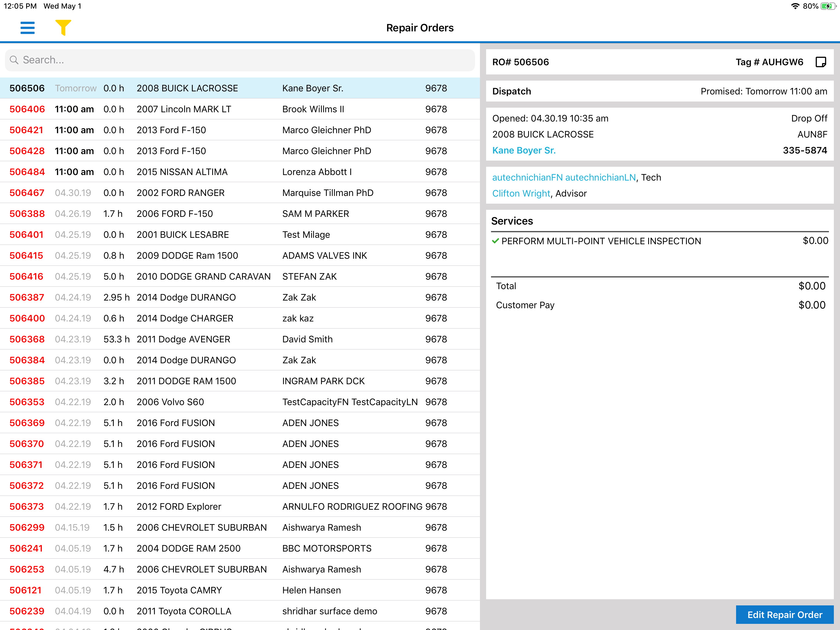This screenshot has width=840, height=630.
Task: Open the Dispatch status row
Action: 660,91
